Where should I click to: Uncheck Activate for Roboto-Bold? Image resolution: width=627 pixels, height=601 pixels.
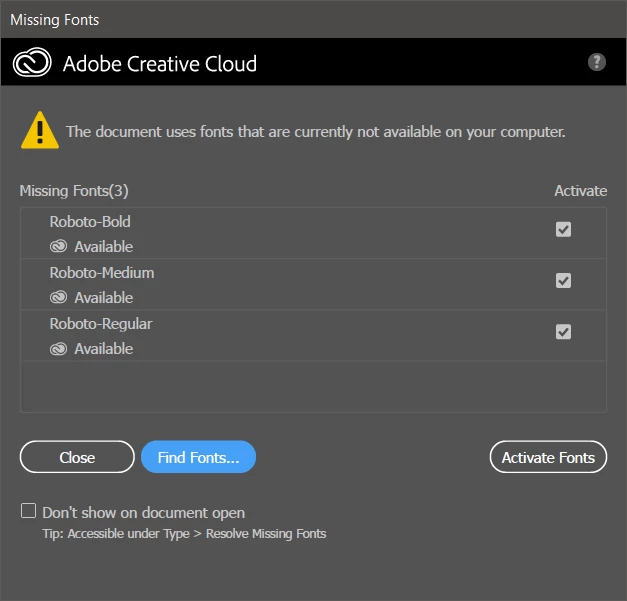[563, 229]
